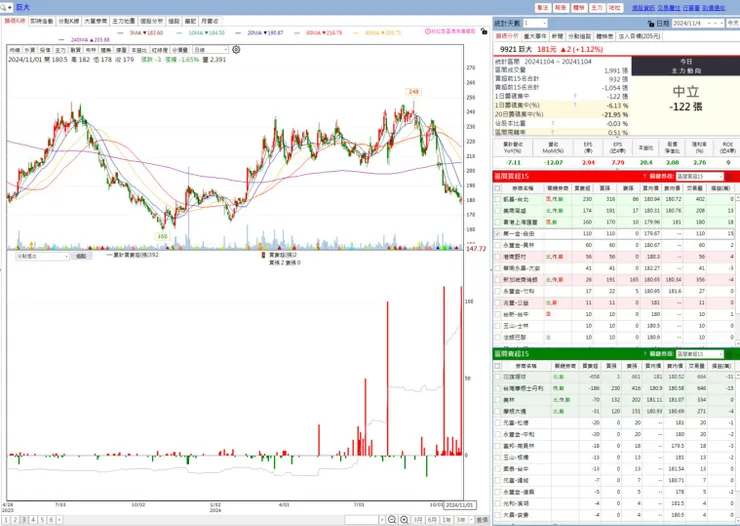Screen dimensions: 740x526
Task: Select all via buy table header checkbox
Action: 497,188
